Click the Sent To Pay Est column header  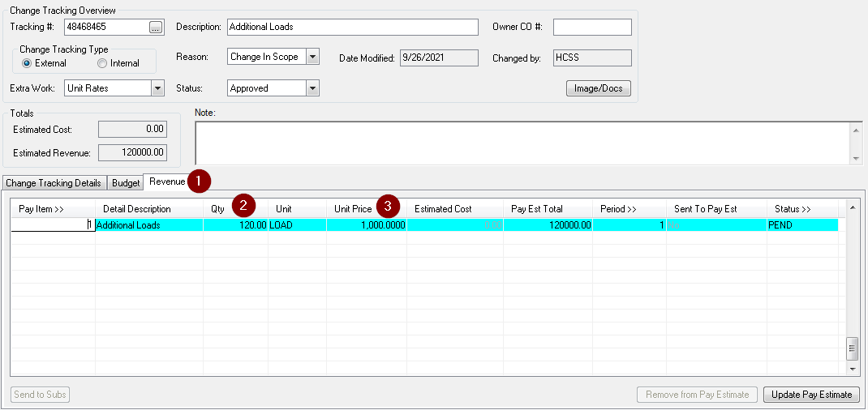[716, 209]
